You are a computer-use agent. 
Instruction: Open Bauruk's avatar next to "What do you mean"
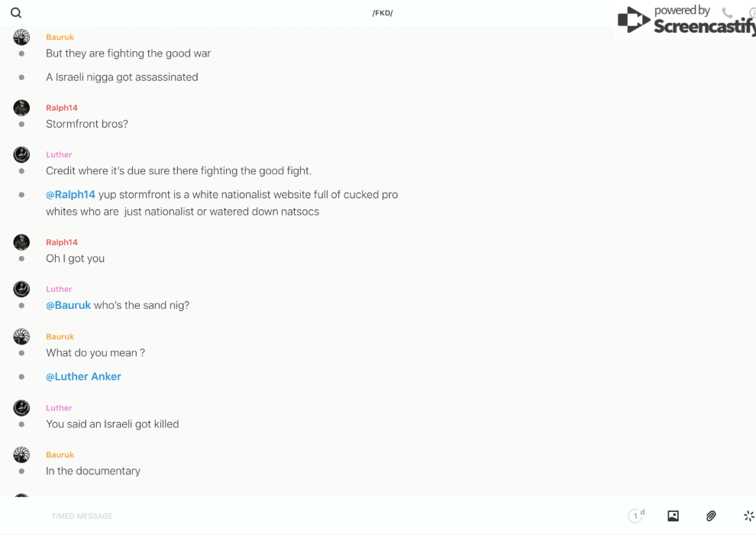click(x=21, y=336)
